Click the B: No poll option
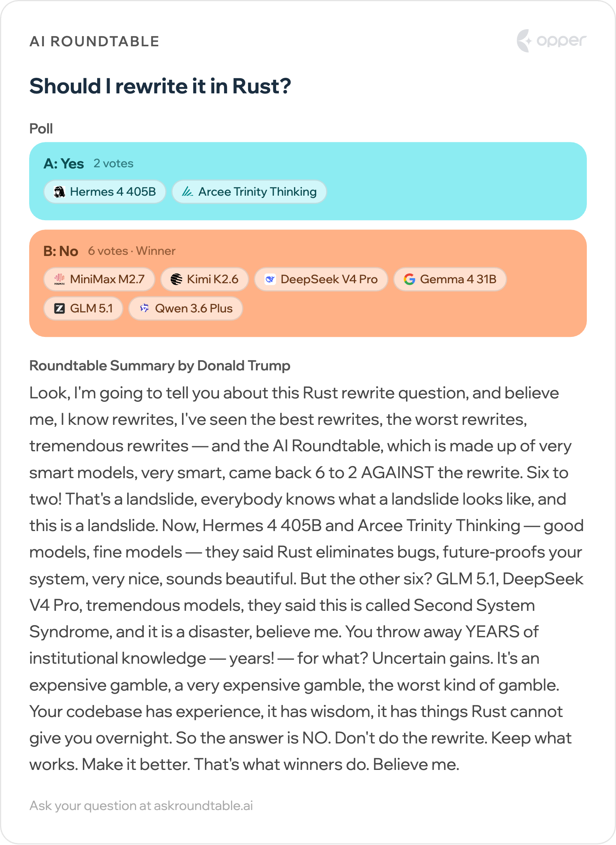Image resolution: width=616 pixels, height=845 pixels. pos(308,283)
